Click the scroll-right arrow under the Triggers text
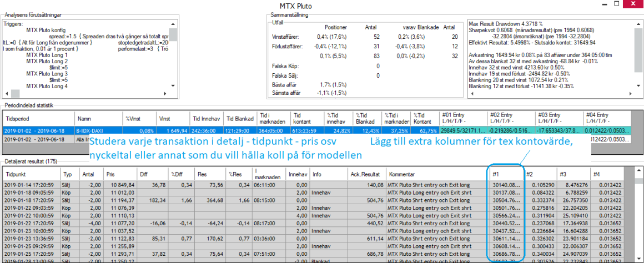This screenshot has width=644, height=263. coord(164,93)
